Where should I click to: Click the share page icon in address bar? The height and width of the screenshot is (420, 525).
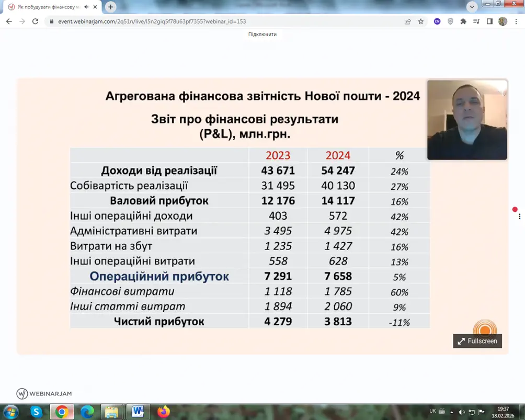[407, 21]
